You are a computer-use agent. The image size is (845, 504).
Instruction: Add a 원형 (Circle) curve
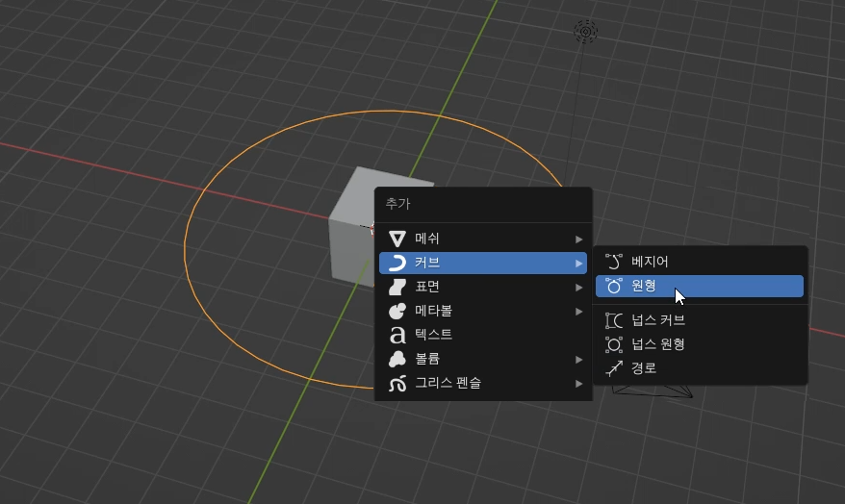coord(700,286)
